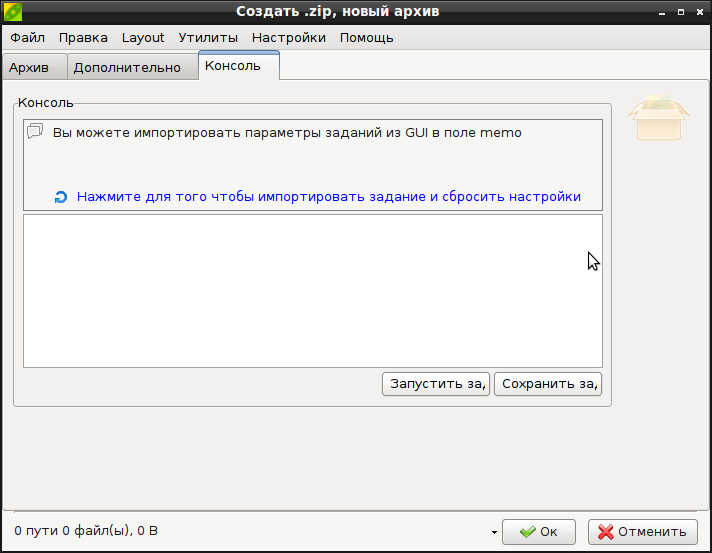The width and height of the screenshot is (712, 553).
Task: Click the import task and reset settings link
Action: click(329, 197)
